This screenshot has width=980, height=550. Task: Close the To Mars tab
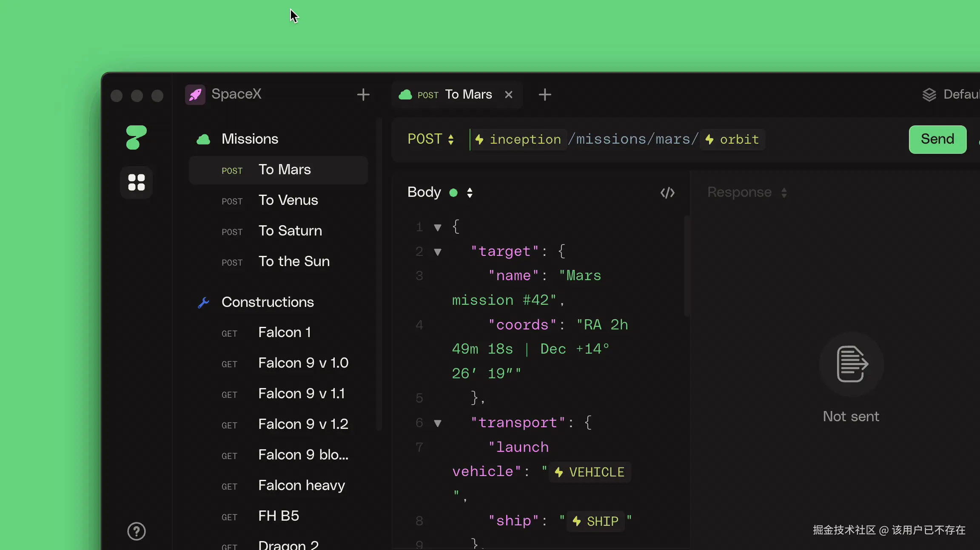(x=508, y=94)
